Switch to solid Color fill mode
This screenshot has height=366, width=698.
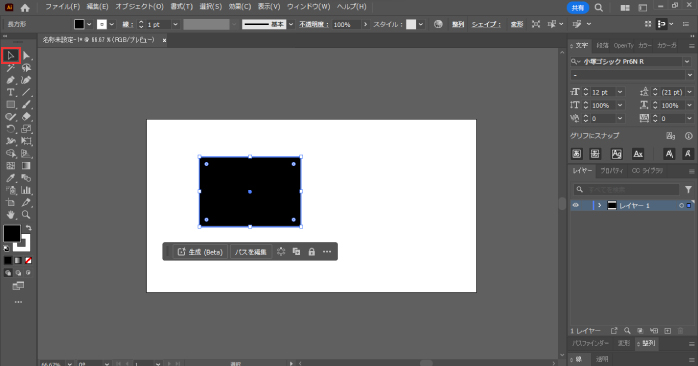click(8, 260)
